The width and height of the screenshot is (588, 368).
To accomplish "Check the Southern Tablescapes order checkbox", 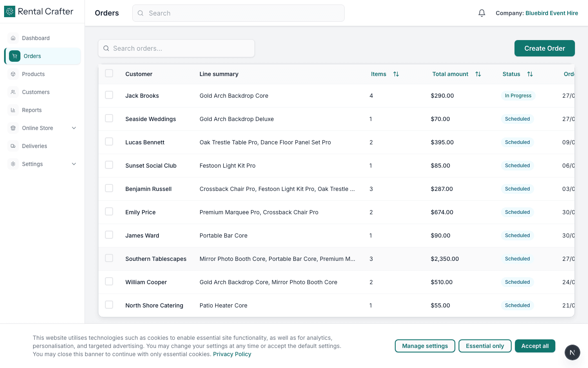I will pyautogui.click(x=109, y=258).
